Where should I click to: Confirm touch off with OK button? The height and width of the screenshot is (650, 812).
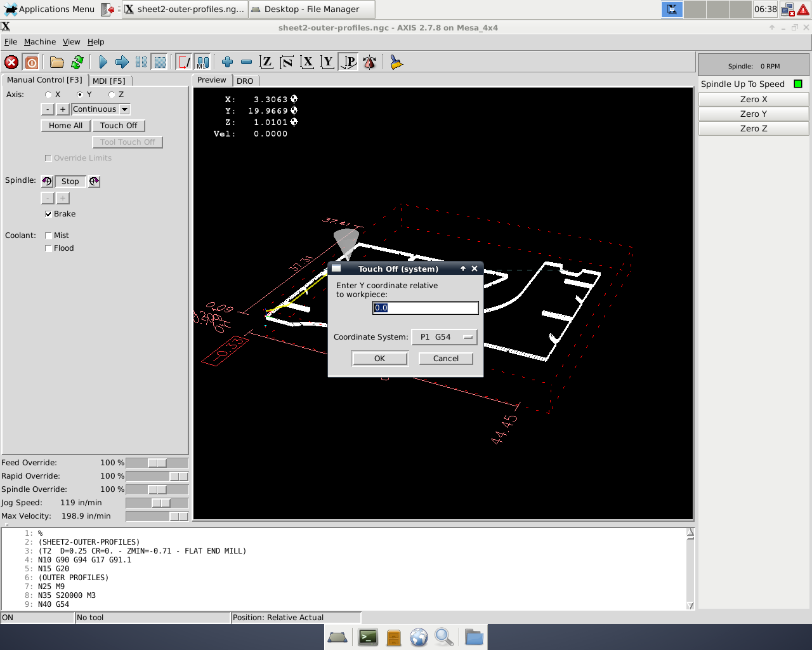pyautogui.click(x=379, y=359)
